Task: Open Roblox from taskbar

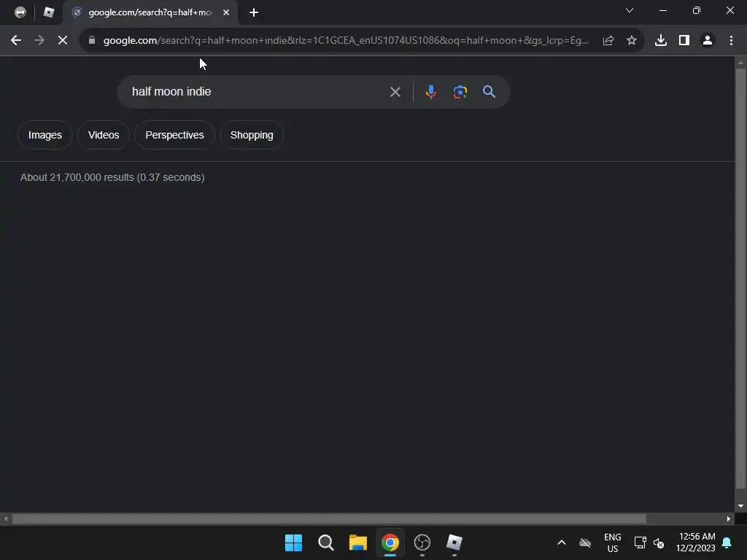Action: (x=454, y=542)
